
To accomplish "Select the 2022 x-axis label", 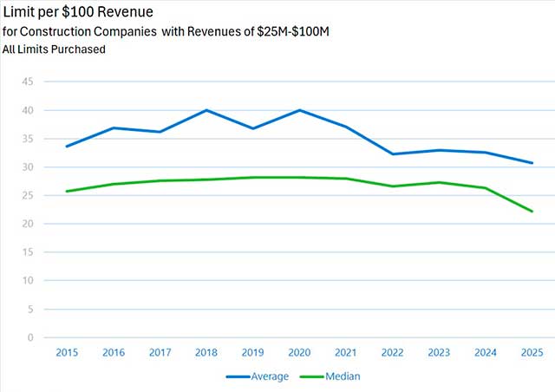I will click(394, 352).
